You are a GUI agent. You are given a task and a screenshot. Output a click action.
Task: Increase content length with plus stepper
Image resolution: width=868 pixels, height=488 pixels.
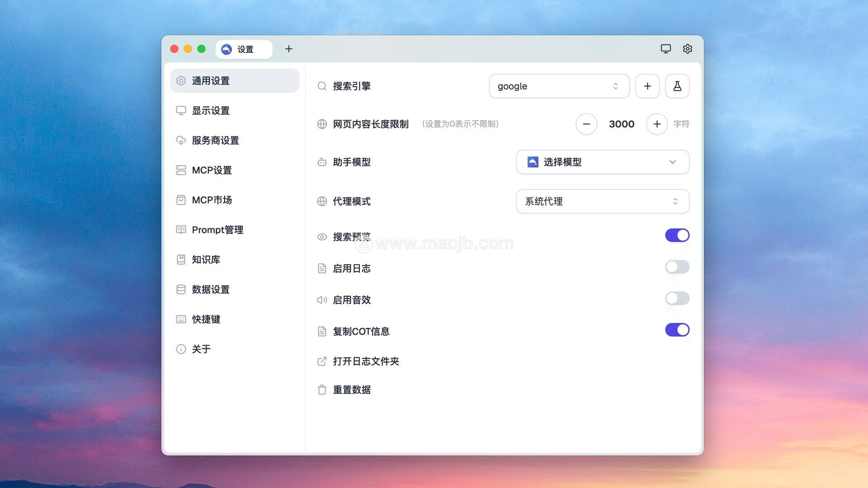click(657, 124)
